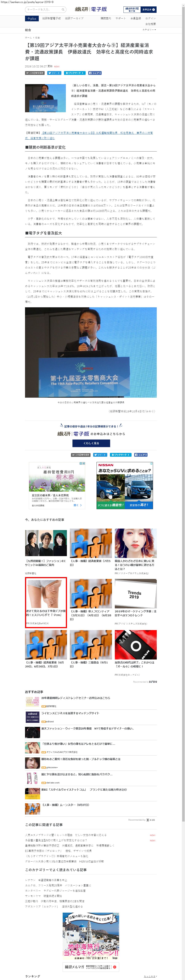Viewport: 185px width, 980px height.
Task: Click the bottom B! ブックマーク button
Action: click(120, 455)
